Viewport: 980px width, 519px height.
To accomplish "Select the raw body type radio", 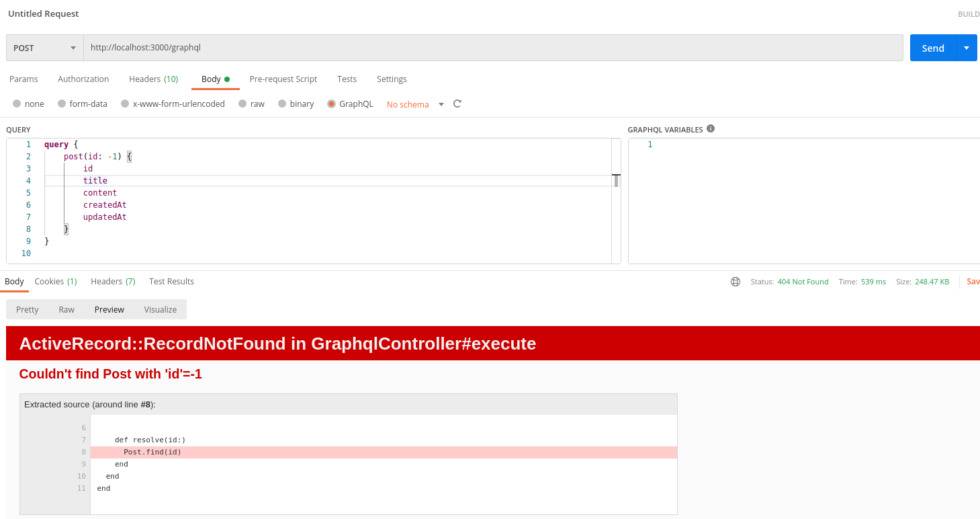I will coord(242,104).
